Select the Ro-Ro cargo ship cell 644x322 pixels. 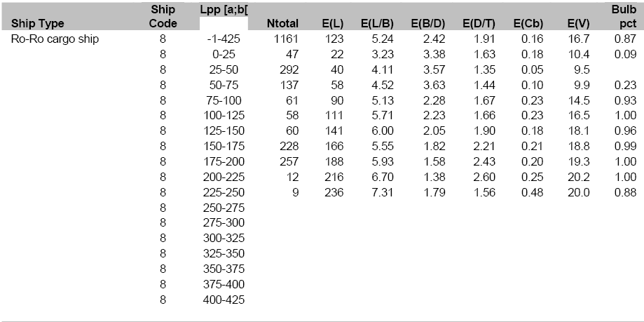pyautogui.click(x=55, y=39)
